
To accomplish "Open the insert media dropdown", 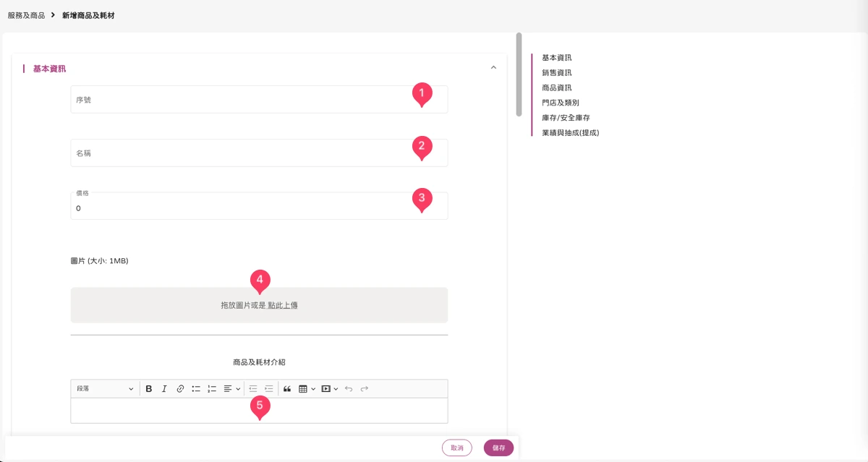I will 330,389.
